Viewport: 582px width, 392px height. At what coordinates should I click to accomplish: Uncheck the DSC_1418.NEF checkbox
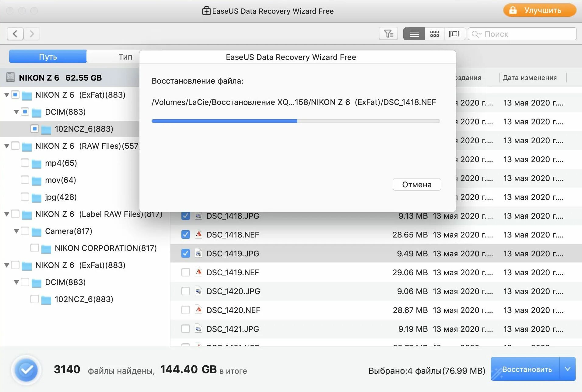[185, 234]
